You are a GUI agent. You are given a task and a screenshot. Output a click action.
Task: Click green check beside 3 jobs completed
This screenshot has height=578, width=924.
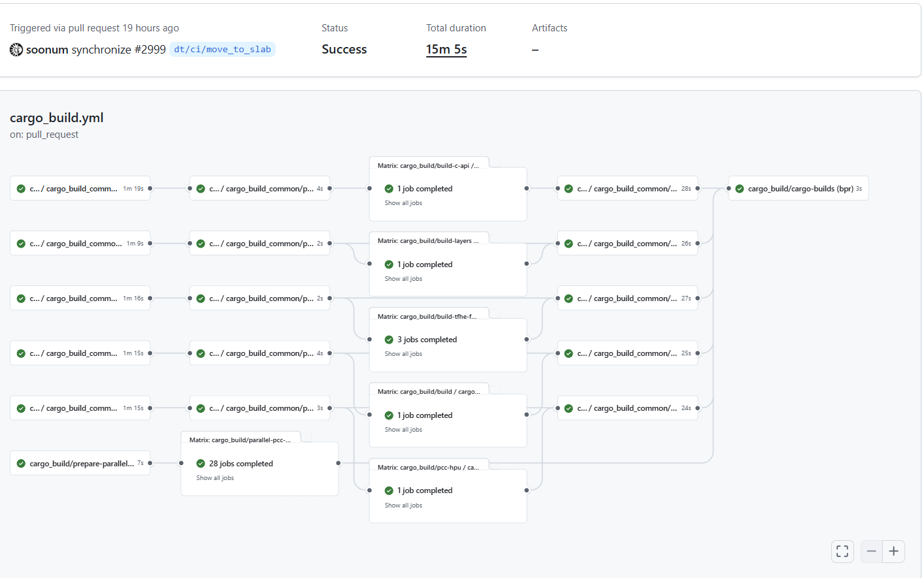click(389, 340)
